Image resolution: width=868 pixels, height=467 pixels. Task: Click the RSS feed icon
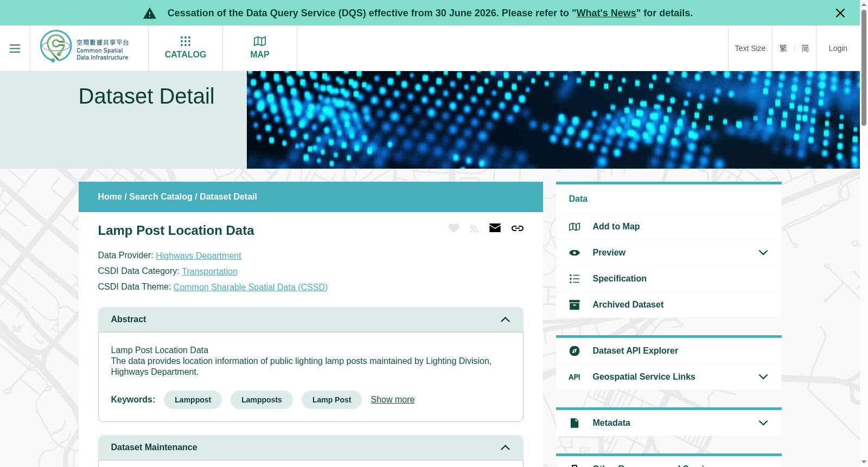[474, 228]
